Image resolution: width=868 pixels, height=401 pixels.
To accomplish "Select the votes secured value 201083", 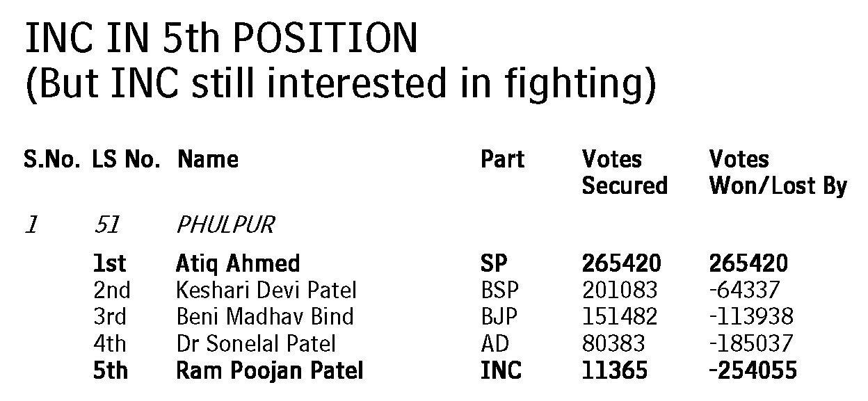I will (619, 290).
